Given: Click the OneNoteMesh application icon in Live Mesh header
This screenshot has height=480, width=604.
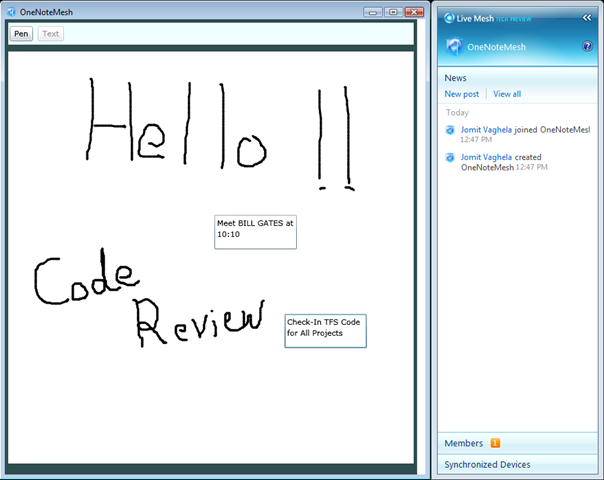Looking at the screenshot, I should coord(454,46).
